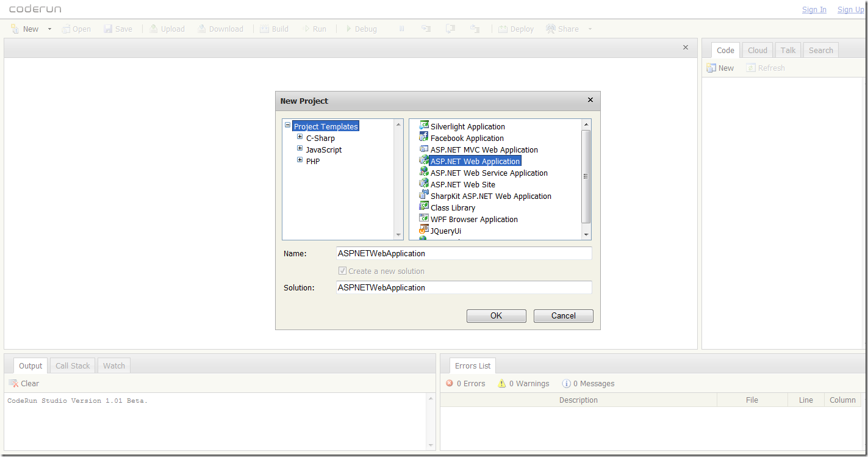Expand the JavaScript tree node
Screen dimensions: 868x457
(x=300, y=149)
